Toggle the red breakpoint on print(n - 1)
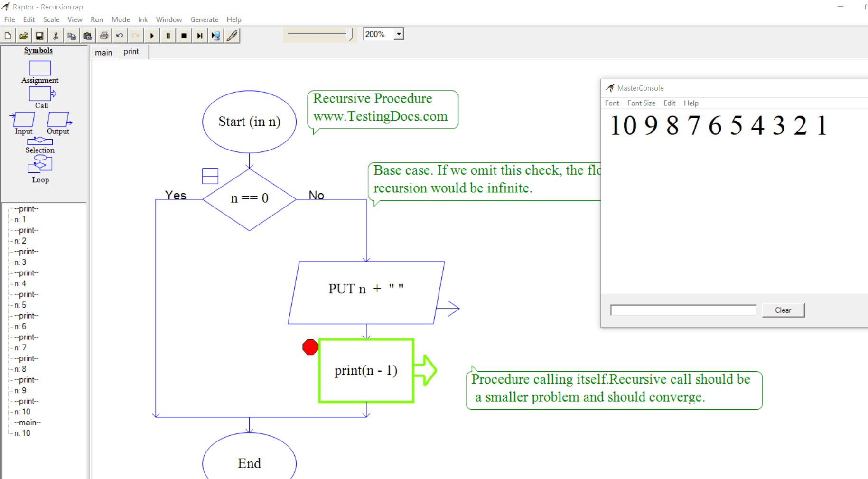868x479 pixels. 310,347
